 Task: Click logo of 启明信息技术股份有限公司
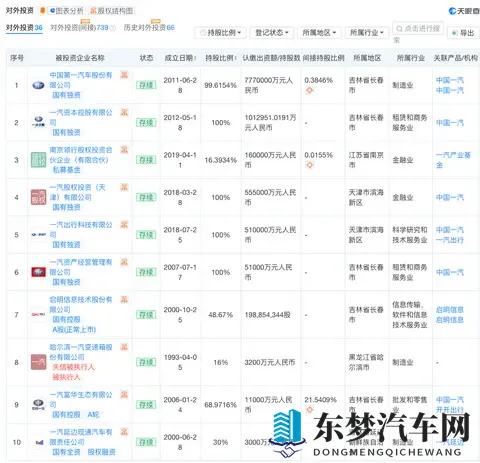tap(38, 315)
